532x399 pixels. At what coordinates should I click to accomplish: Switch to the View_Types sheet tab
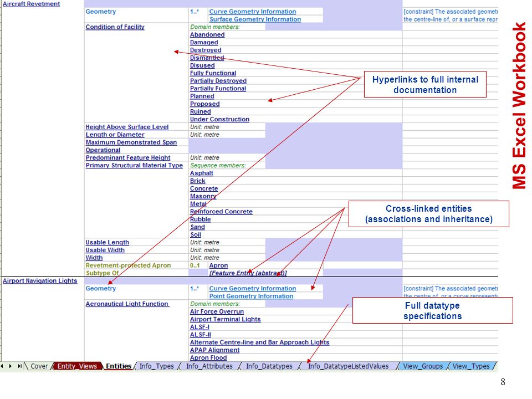(x=471, y=366)
